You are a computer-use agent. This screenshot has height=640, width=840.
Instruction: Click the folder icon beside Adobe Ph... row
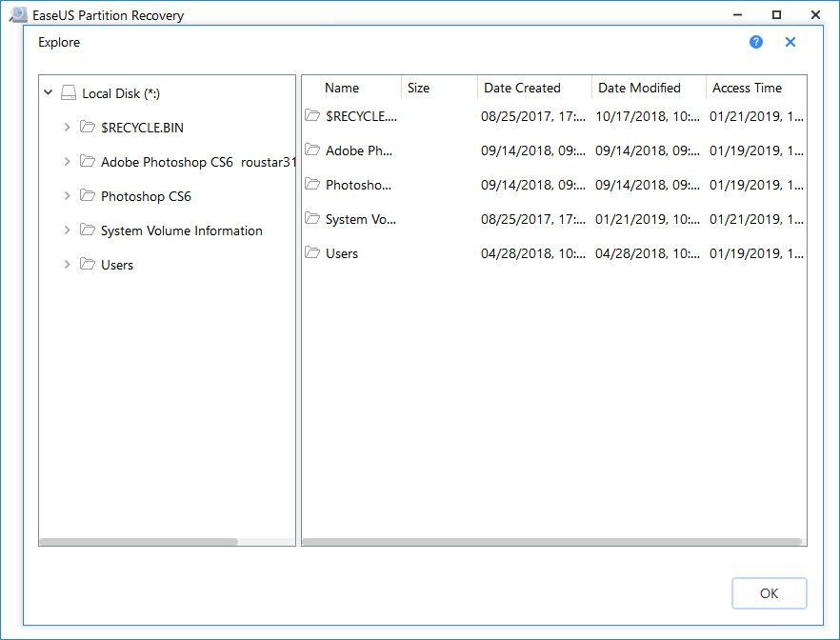(x=312, y=150)
